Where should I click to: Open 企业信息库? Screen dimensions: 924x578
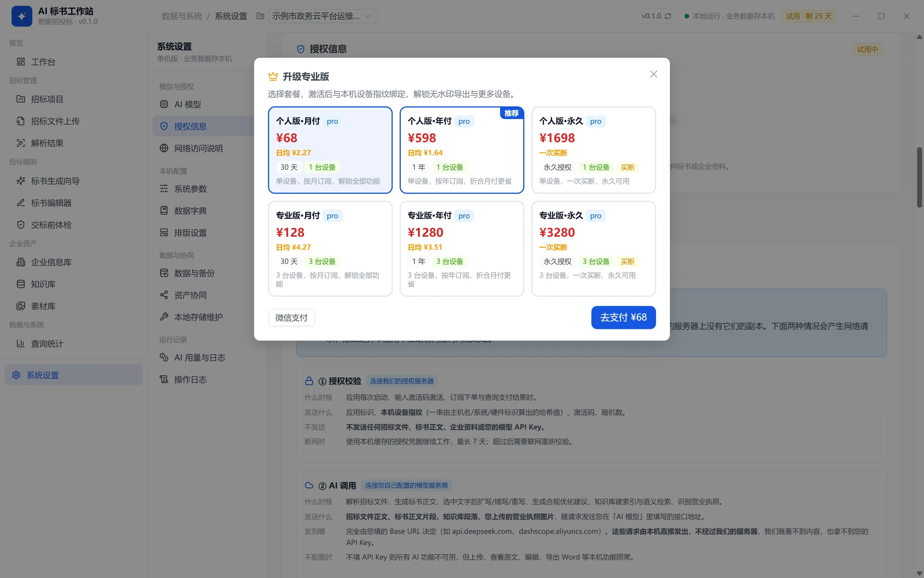click(74, 262)
